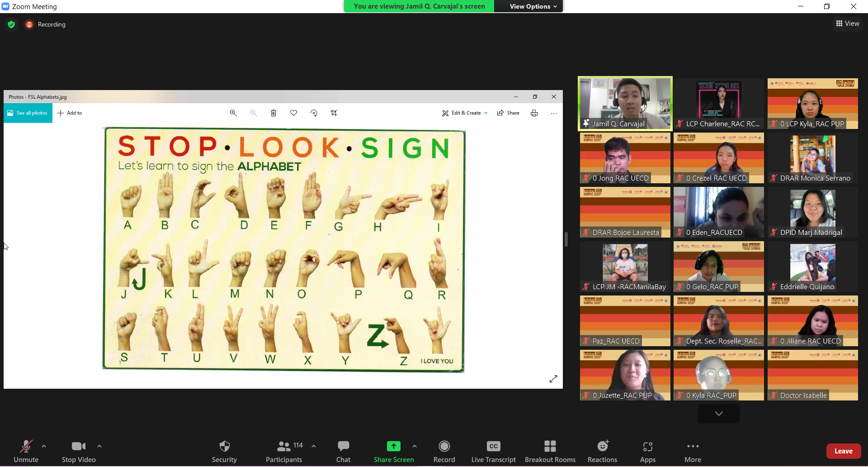Stop Video in Zoom
Image resolution: width=868 pixels, height=467 pixels.
(x=78, y=451)
